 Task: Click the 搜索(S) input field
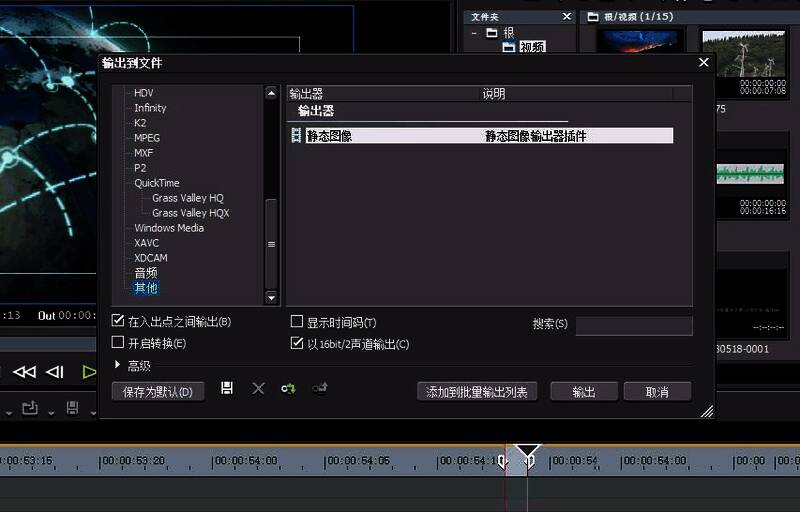[x=634, y=325]
